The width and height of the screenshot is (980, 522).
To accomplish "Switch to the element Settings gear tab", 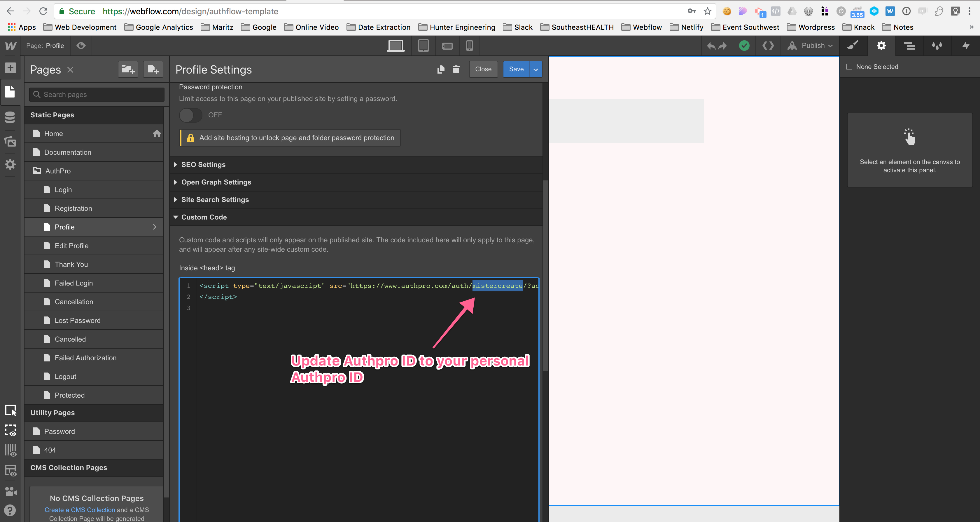I will tap(881, 46).
